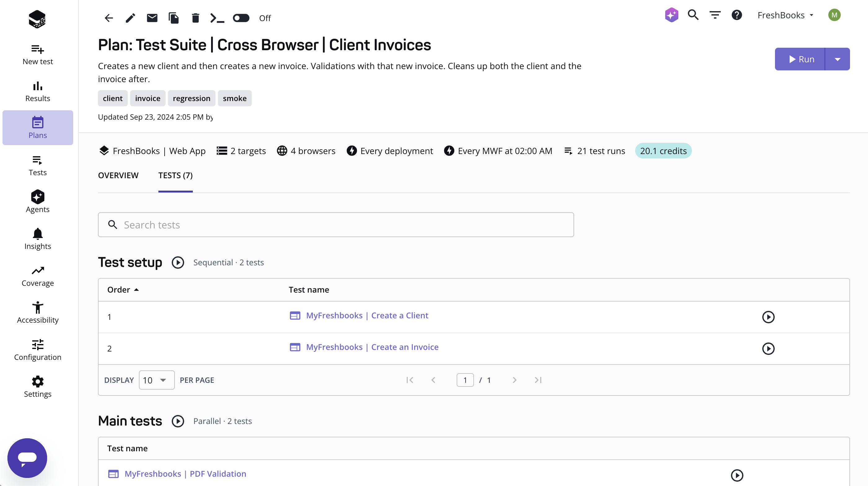Open MyFreshbooks | PDF Validation test
The width and height of the screenshot is (868, 486).
[x=185, y=474]
